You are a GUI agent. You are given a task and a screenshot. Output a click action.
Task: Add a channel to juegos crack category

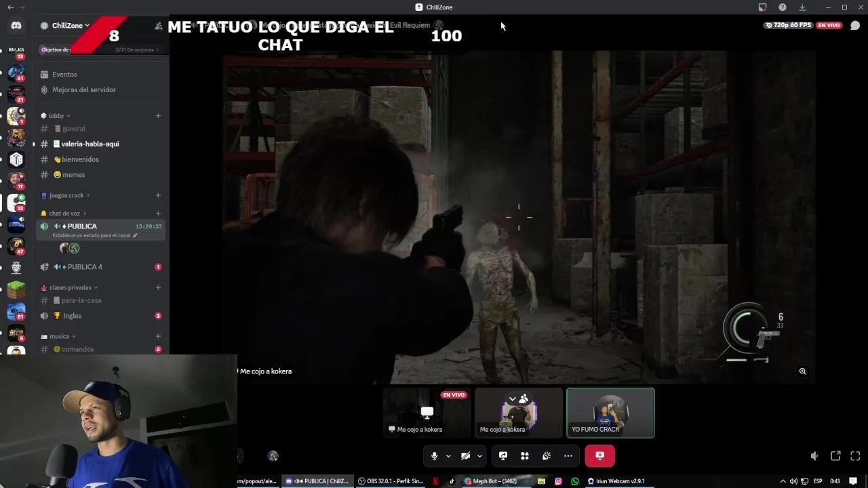pyautogui.click(x=158, y=195)
